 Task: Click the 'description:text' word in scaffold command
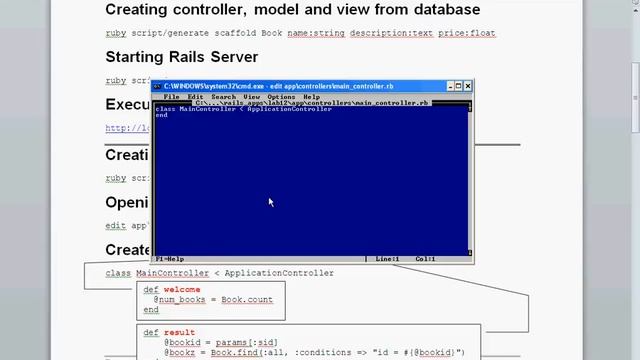(x=391, y=33)
